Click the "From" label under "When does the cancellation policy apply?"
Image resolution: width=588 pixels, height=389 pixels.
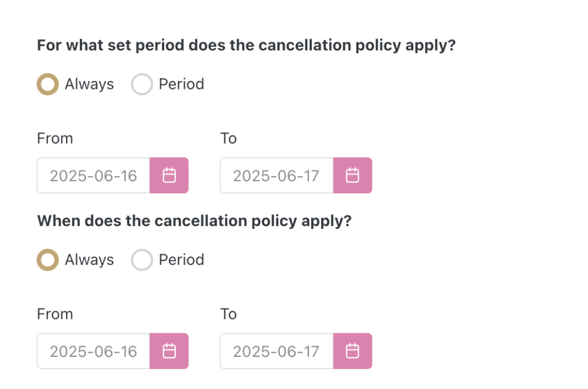(x=55, y=314)
